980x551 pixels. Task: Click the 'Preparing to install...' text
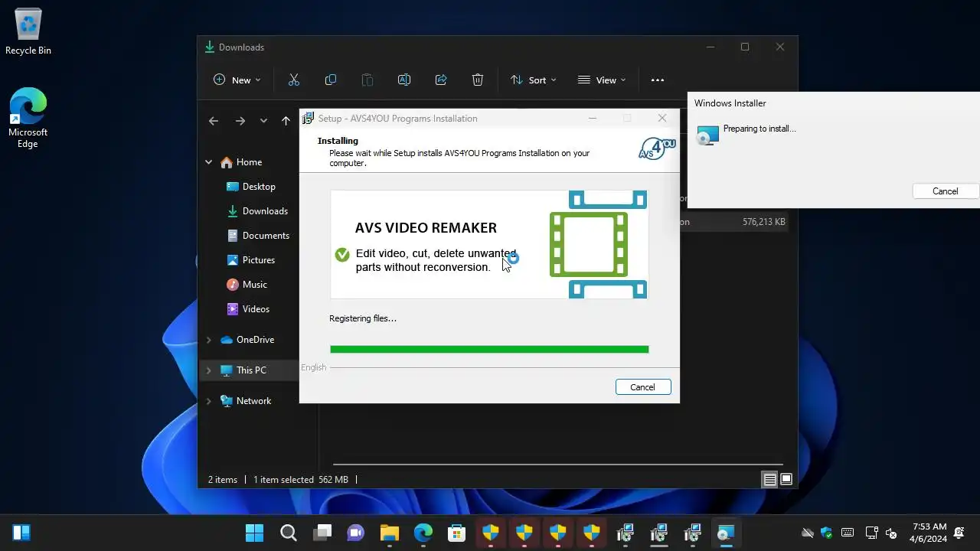(759, 129)
